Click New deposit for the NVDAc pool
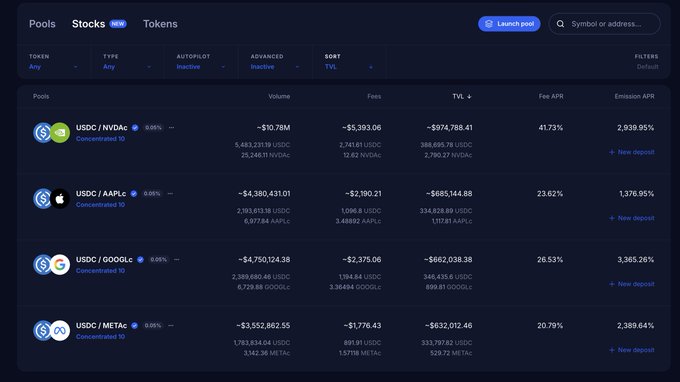The height and width of the screenshot is (382, 680). [632, 152]
